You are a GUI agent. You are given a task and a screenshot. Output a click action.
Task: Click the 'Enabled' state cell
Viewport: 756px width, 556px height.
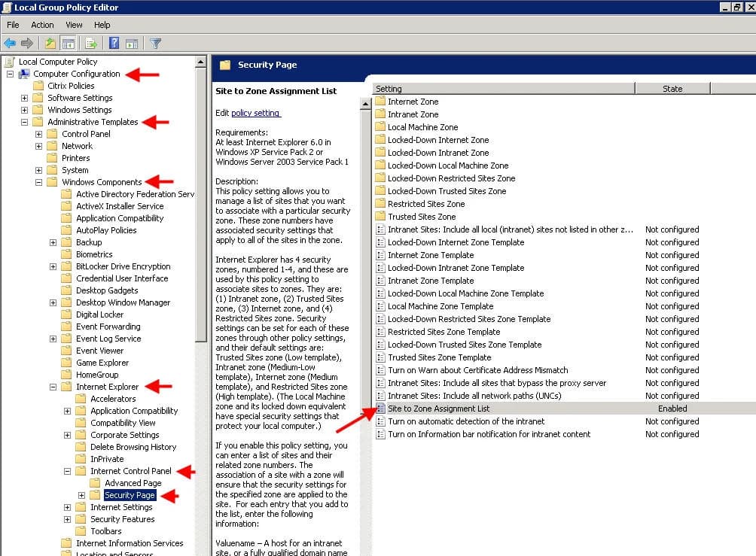coord(672,409)
